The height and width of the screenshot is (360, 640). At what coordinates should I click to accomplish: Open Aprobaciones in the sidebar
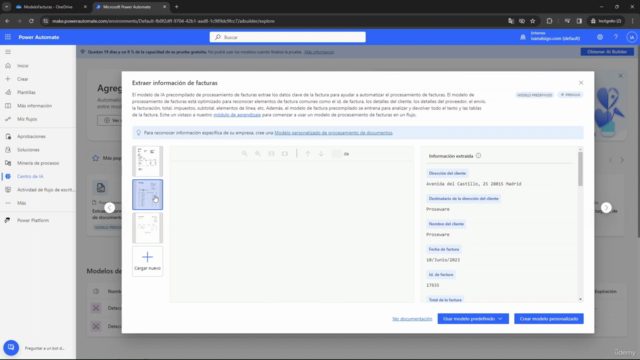pyautogui.click(x=31, y=137)
